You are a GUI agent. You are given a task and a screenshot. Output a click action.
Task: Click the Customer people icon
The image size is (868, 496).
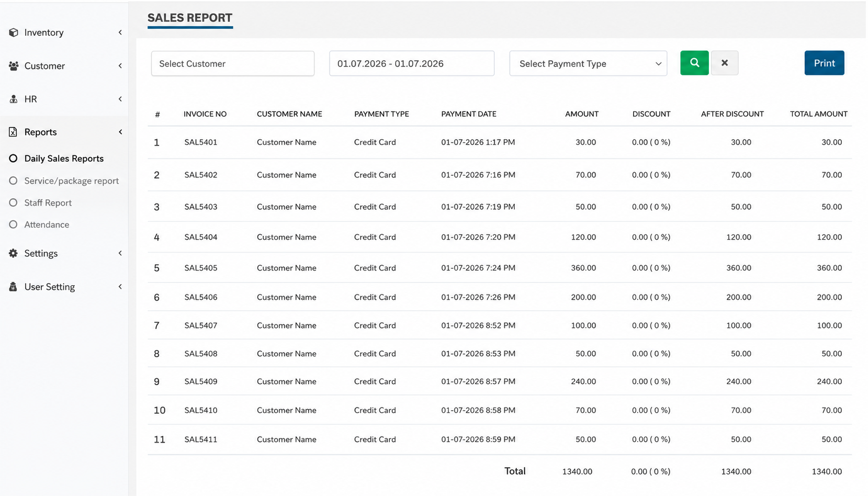click(14, 66)
